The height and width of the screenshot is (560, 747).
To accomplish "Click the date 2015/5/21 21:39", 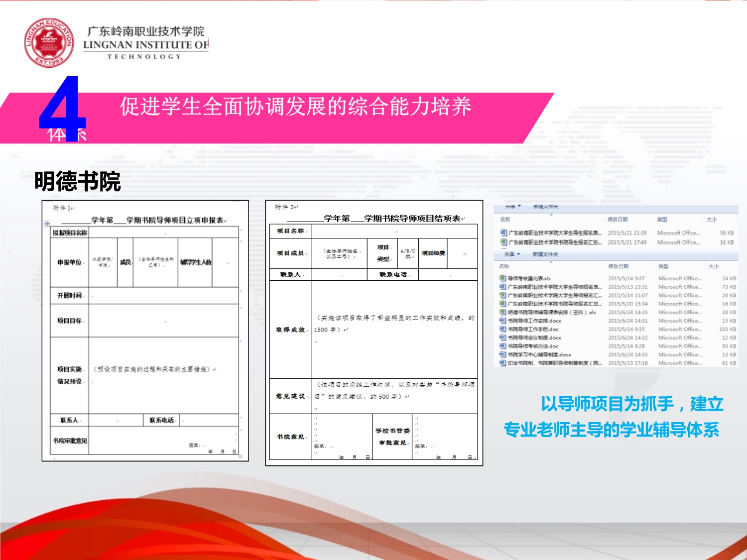I will [627, 233].
